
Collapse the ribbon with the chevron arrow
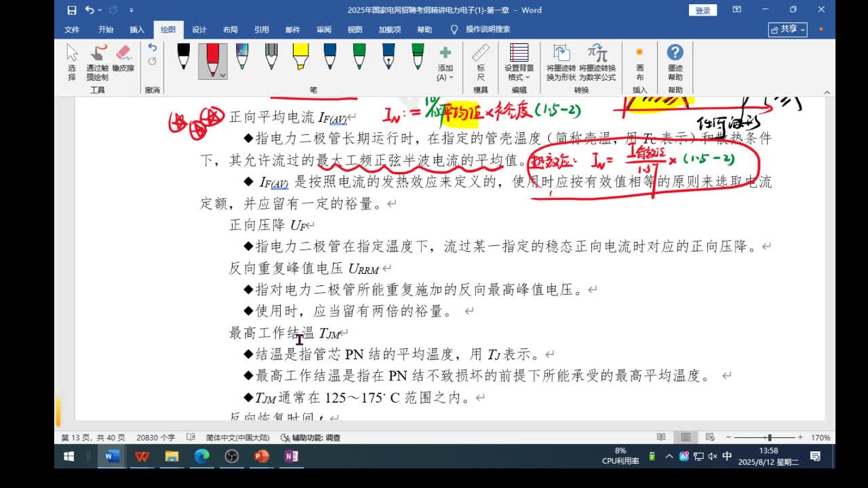[x=827, y=92]
